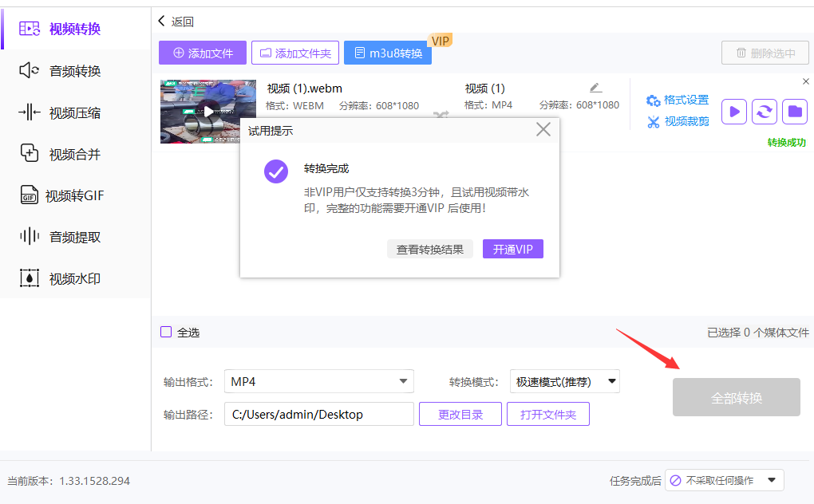Viewport: 814px width, 504px height.
Task: Click the 输出路径 input field
Action: [318, 414]
